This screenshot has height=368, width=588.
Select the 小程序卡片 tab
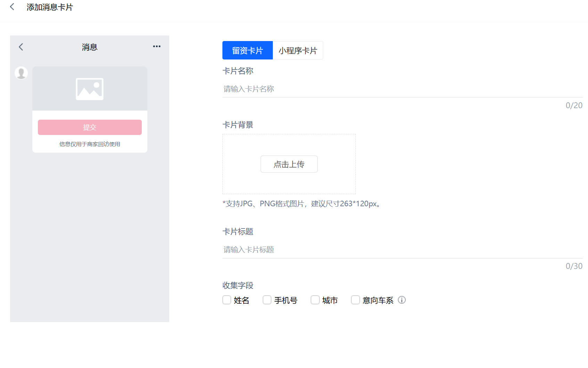[x=298, y=50]
